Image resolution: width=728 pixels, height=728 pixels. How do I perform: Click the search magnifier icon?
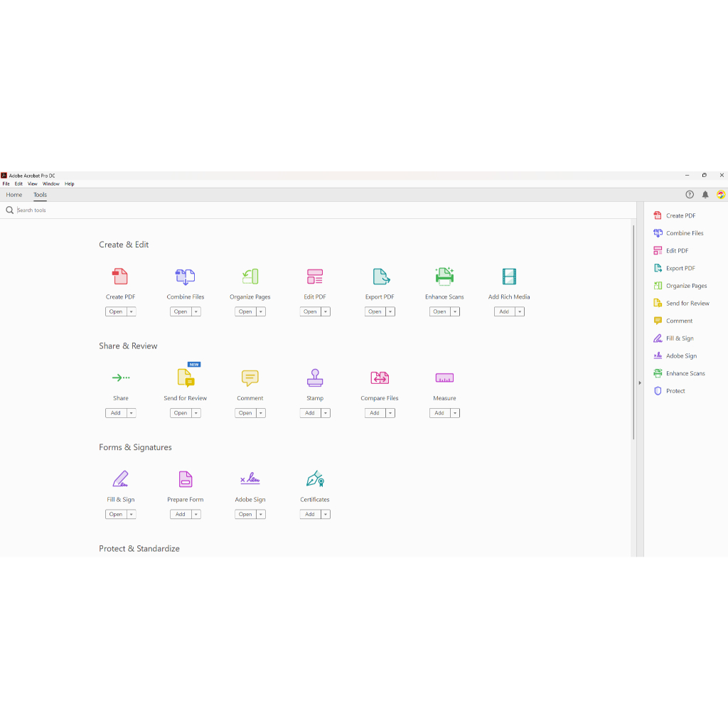(x=9, y=210)
